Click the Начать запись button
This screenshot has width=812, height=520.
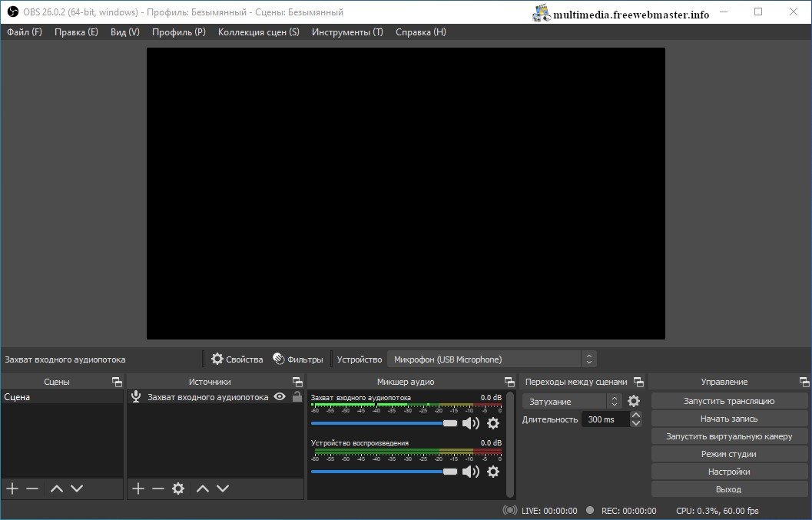(728, 419)
